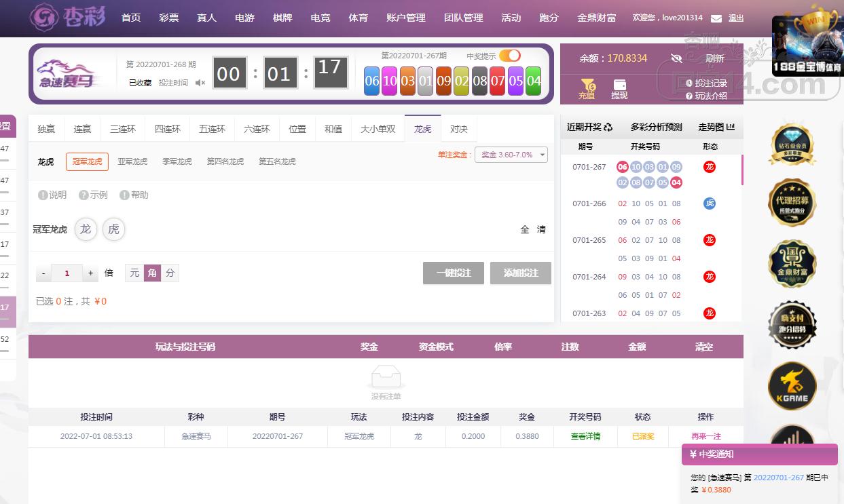Decrease multiplier with the minus button
This screenshot has width=844, height=504.
(x=43, y=273)
